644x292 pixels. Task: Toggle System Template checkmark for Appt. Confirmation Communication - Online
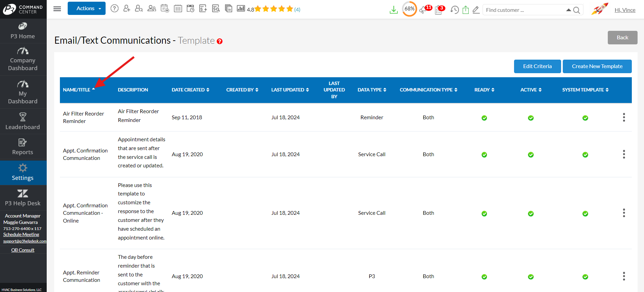(585, 214)
